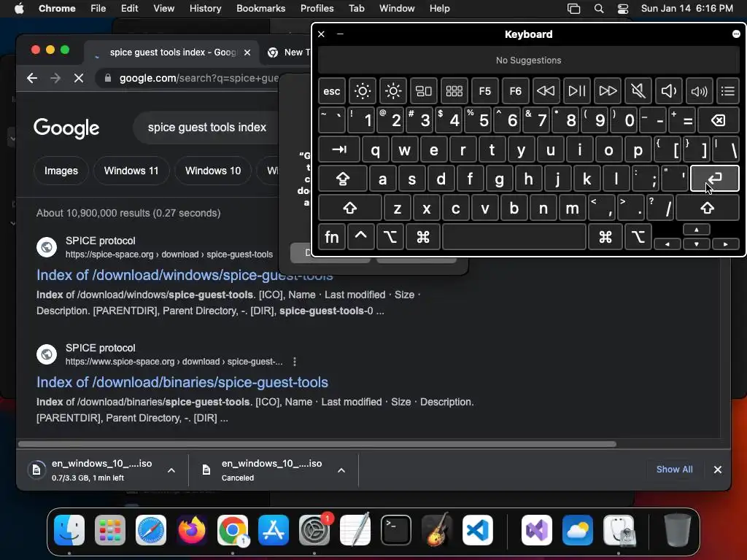Toggle the left option key
747x560 pixels.
(x=390, y=237)
